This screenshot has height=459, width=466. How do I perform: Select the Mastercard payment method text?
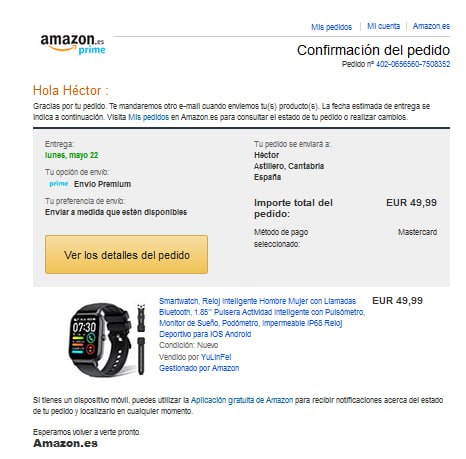pyautogui.click(x=417, y=232)
